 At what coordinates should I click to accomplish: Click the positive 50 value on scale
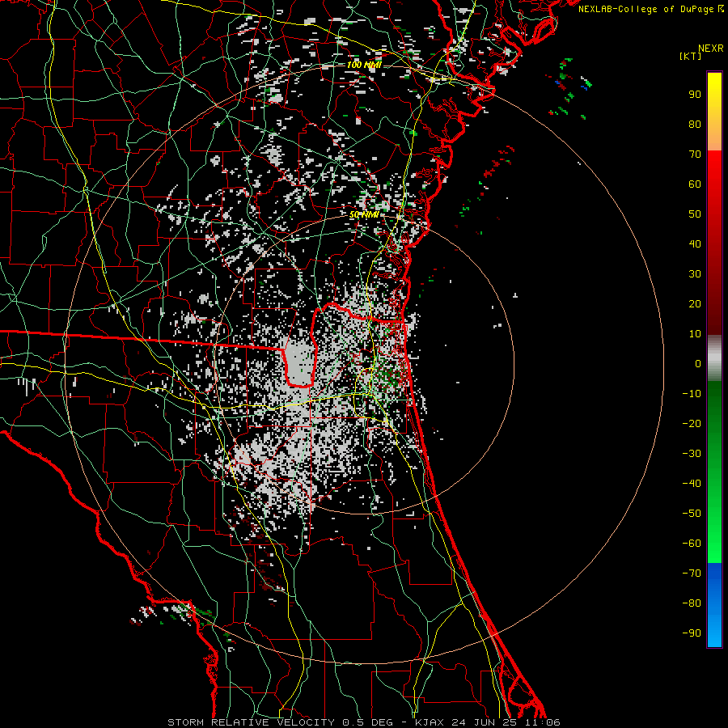coord(695,214)
